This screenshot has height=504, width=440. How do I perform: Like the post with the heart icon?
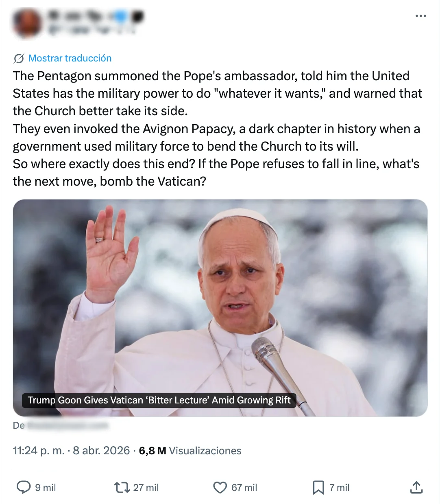point(220,487)
